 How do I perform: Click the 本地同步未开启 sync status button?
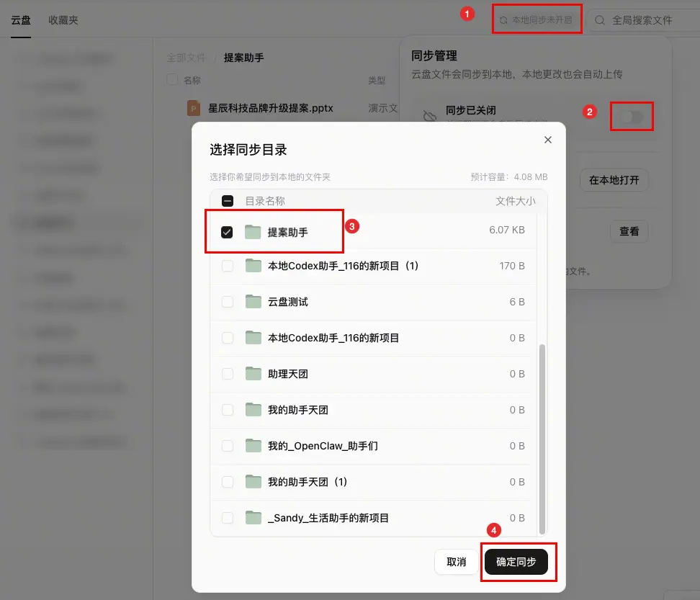[x=535, y=20]
